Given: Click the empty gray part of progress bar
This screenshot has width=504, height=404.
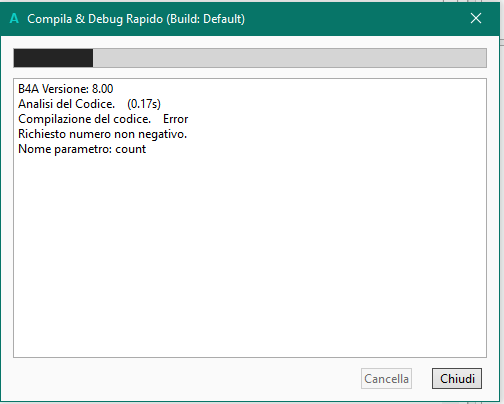Looking at the screenshot, I should click(289, 58).
